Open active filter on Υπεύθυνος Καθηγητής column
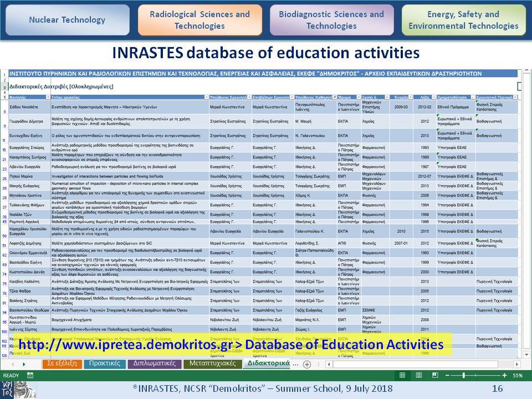Image resolution: width=532 pixels, height=399 pixels. tap(334, 98)
